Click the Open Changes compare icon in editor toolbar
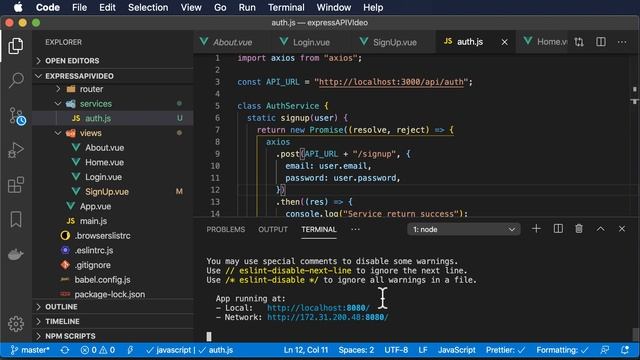Viewport: 640px width, 360px height. point(579,42)
